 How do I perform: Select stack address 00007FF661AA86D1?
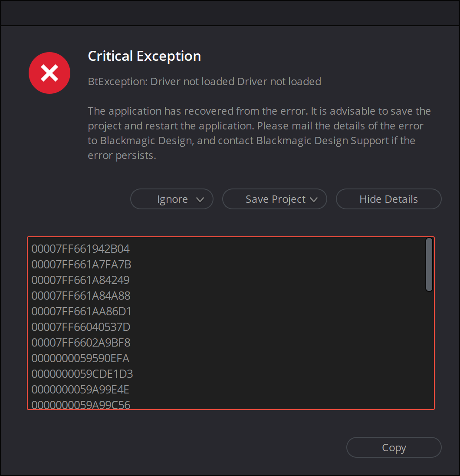[81, 311]
